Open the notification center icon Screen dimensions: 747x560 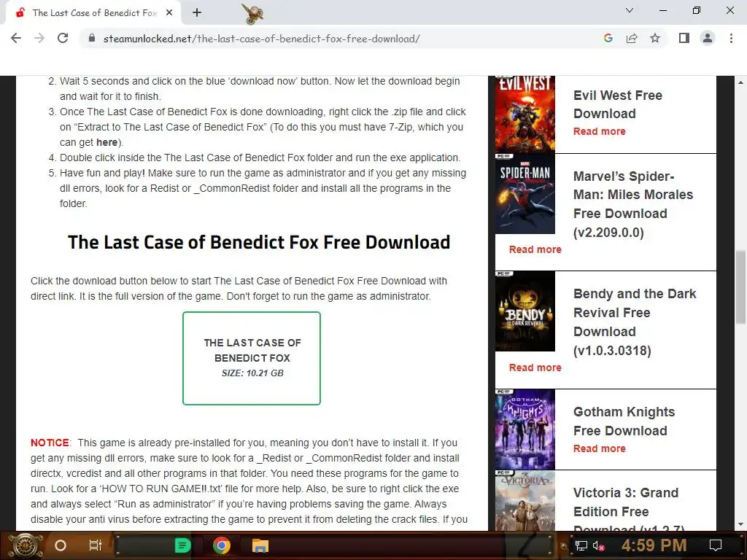715,545
